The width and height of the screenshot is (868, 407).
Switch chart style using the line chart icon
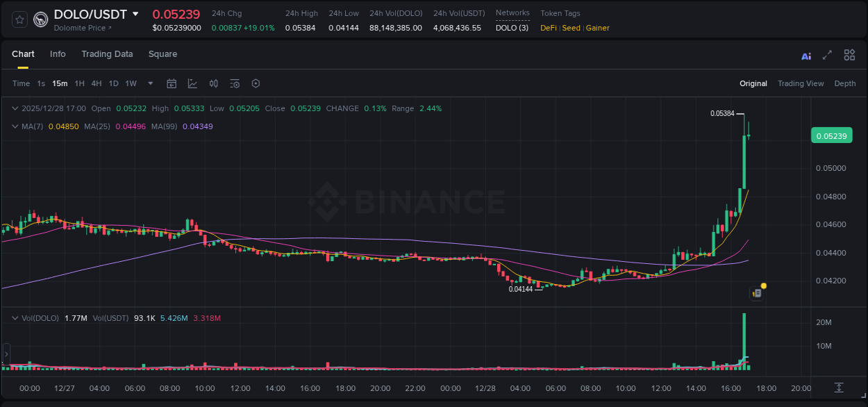pyautogui.click(x=192, y=83)
